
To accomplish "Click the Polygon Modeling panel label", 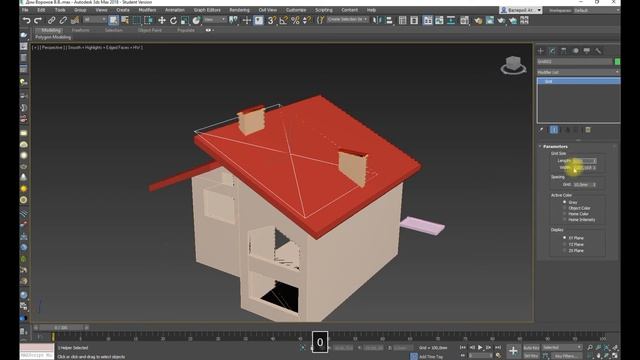I will point(53,37).
